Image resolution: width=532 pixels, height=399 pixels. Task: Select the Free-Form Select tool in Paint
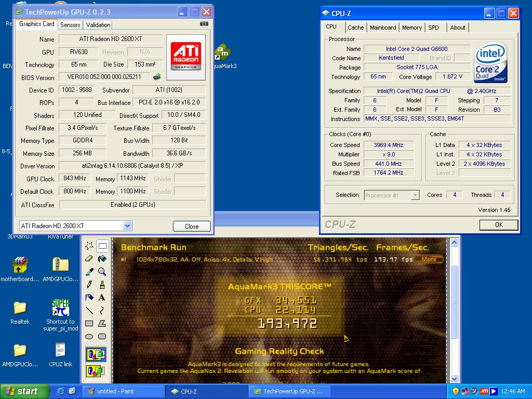[89, 246]
